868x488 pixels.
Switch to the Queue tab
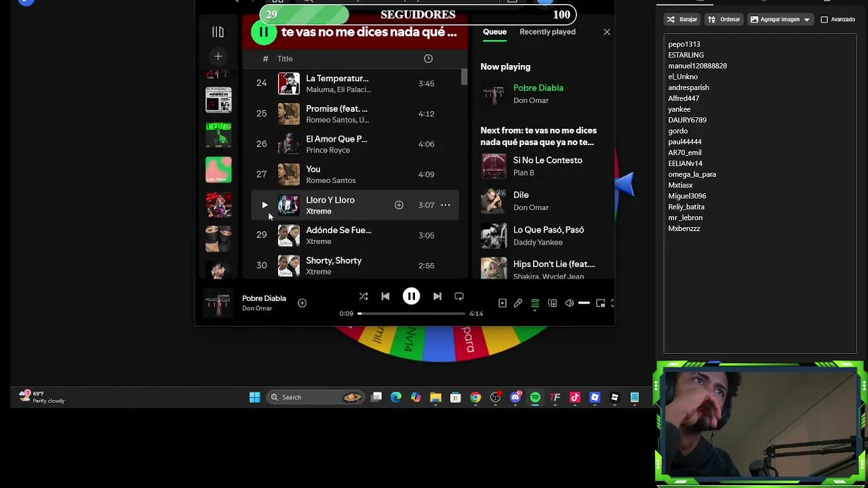[494, 32]
